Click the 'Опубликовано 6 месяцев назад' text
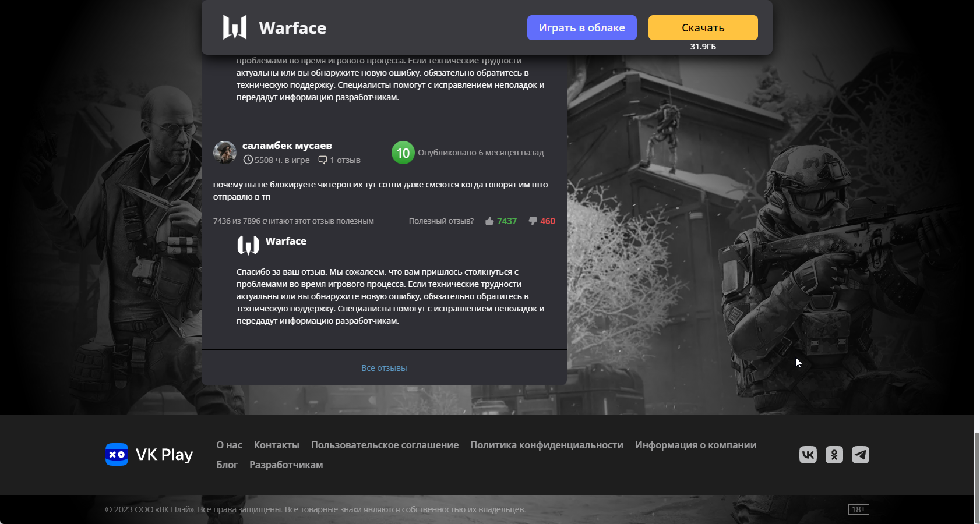The image size is (980, 524). click(481, 153)
